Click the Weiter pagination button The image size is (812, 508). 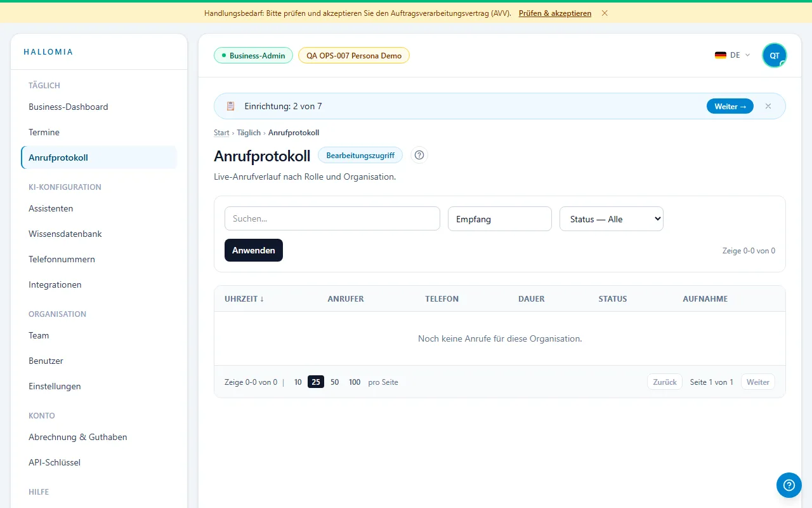point(758,382)
